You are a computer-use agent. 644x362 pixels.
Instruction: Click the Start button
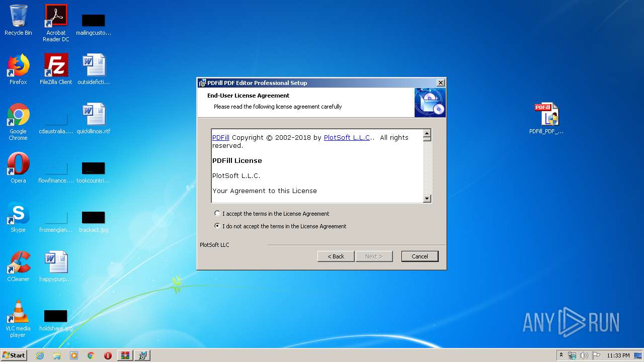pyautogui.click(x=14, y=355)
